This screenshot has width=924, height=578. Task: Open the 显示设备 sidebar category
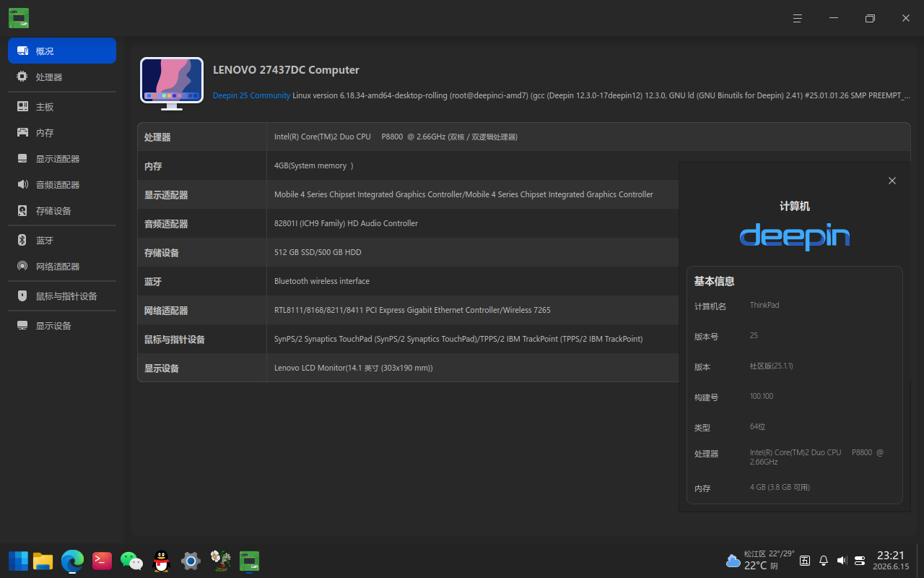pos(62,325)
